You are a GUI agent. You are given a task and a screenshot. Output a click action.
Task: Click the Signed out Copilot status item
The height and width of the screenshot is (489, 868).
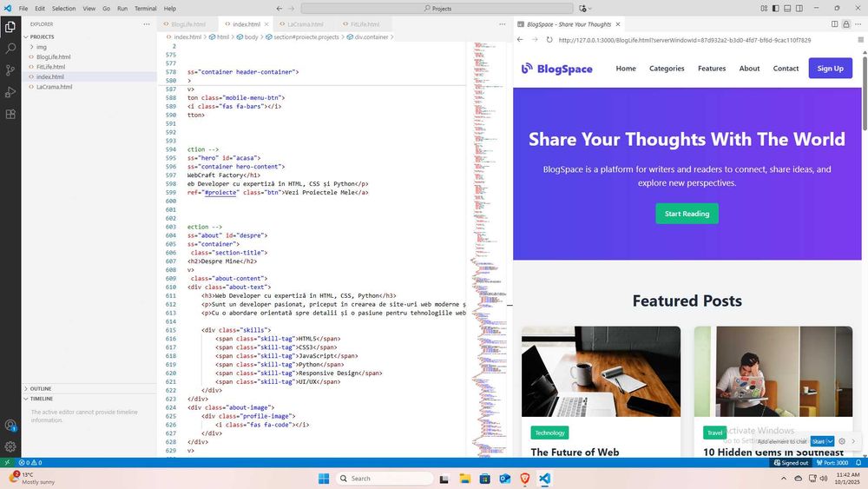coord(791,462)
